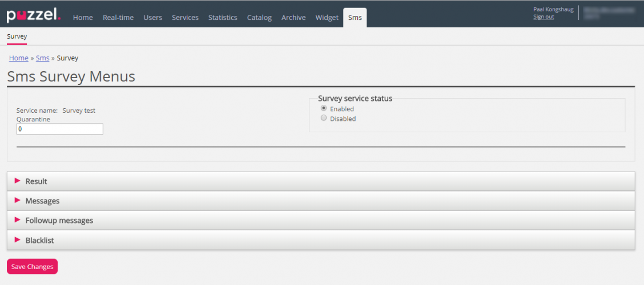The width and height of the screenshot is (644, 285).
Task: Open the Catalog tab
Action: point(259,18)
